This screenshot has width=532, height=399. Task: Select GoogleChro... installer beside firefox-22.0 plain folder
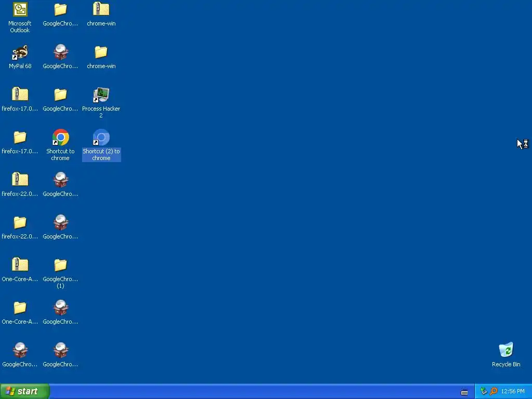(x=60, y=222)
